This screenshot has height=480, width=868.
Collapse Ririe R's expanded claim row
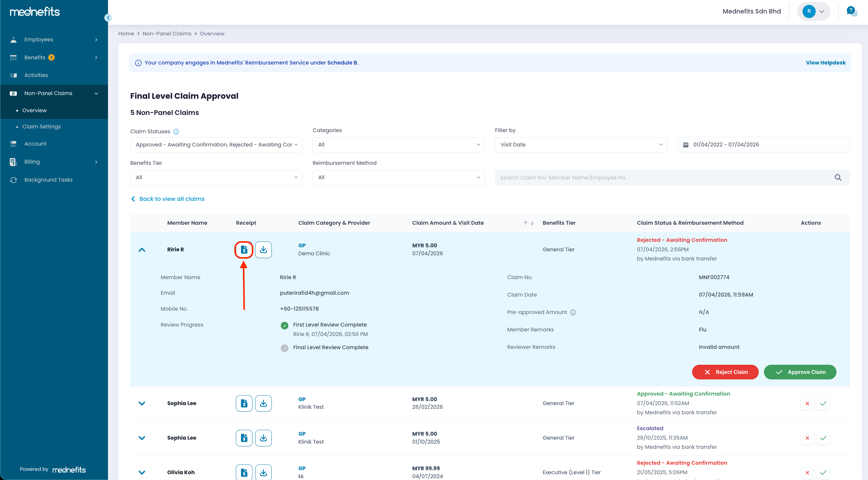142,250
